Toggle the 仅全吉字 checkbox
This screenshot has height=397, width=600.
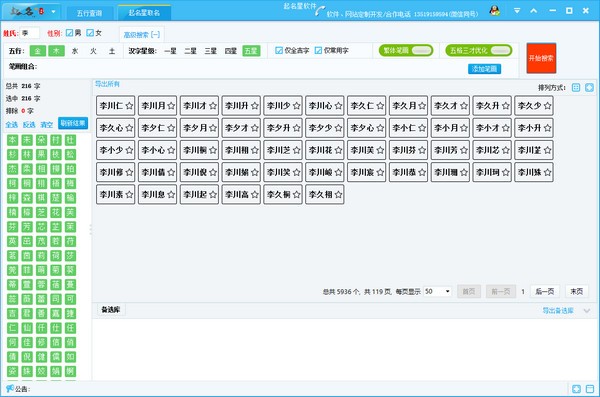279,51
